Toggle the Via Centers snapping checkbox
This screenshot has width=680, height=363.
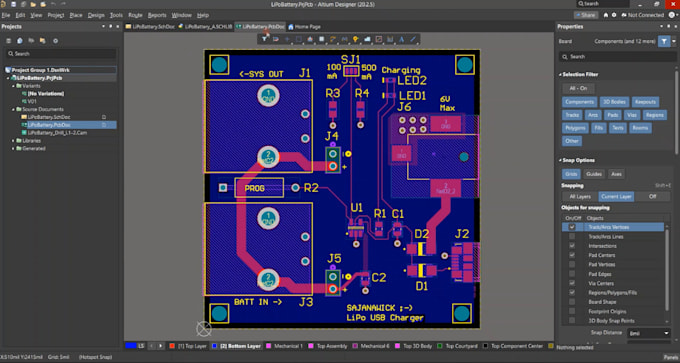tap(572, 283)
